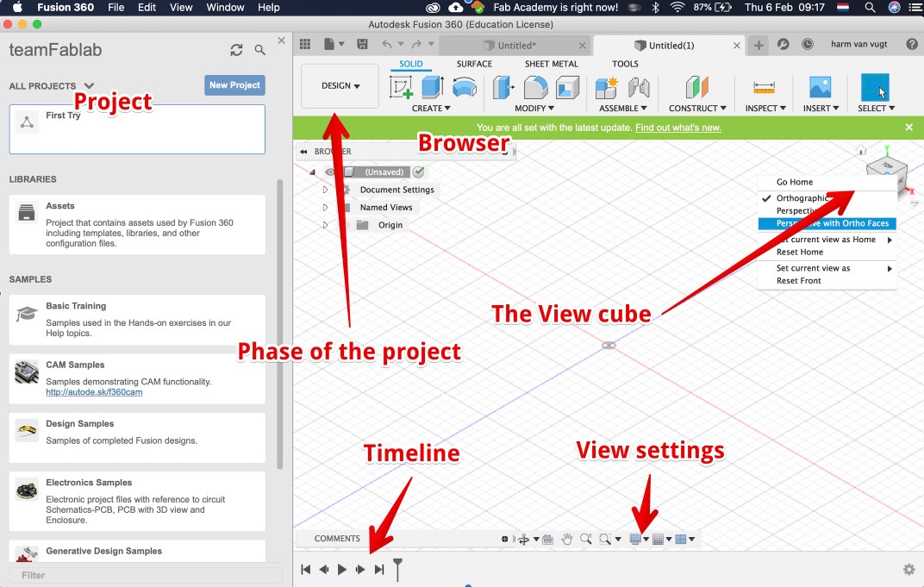
Task: Open the MODIFY dropdown menu
Action: (x=534, y=109)
